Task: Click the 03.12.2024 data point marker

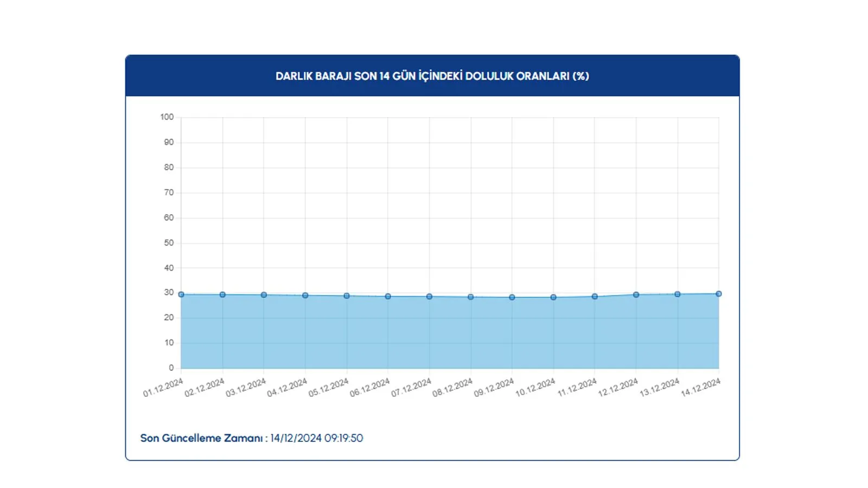Action: (x=264, y=295)
